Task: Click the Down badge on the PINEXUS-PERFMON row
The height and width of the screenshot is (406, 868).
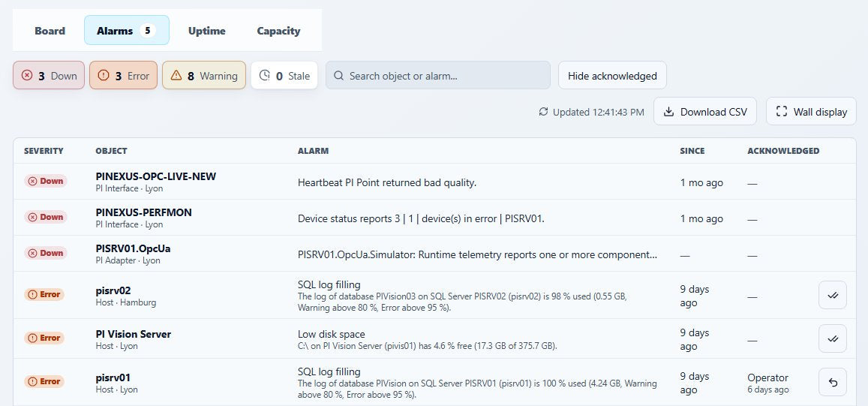Action: coord(46,217)
